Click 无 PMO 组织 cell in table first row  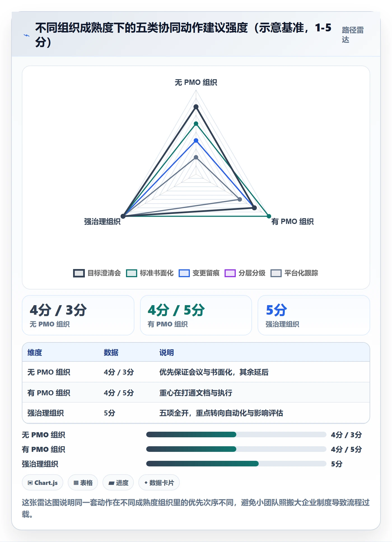pos(49,372)
